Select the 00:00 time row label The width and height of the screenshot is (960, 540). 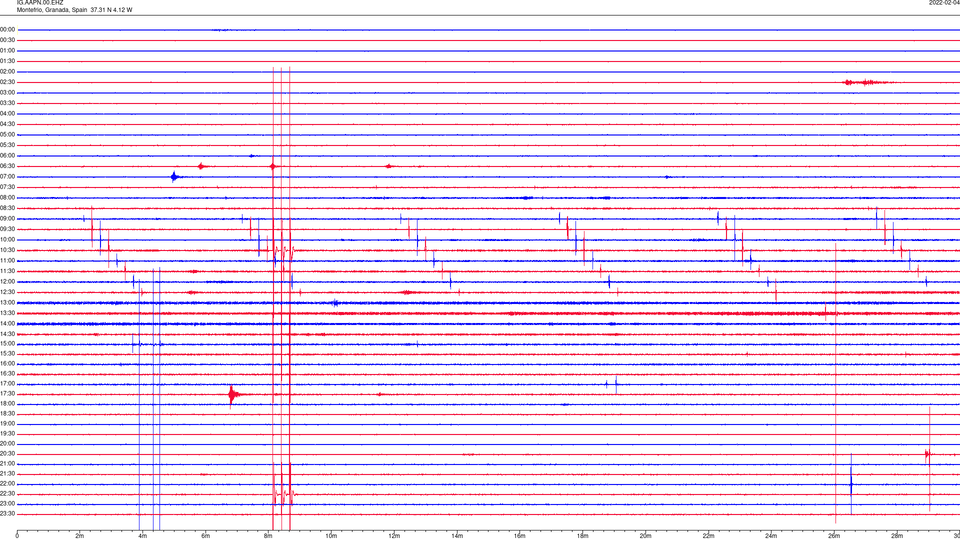pyautogui.click(x=7, y=29)
